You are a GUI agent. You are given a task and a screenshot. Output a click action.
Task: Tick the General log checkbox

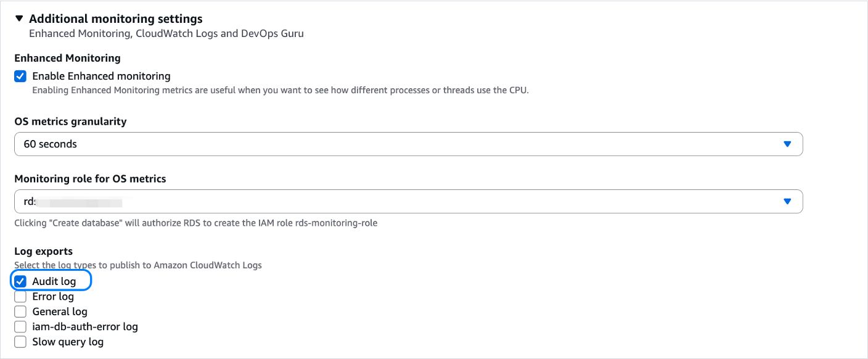pos(20,312)
